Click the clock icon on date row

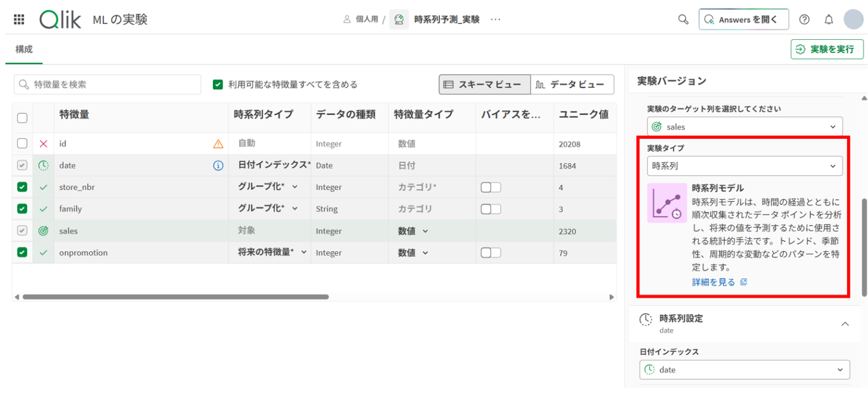point(43,166)
